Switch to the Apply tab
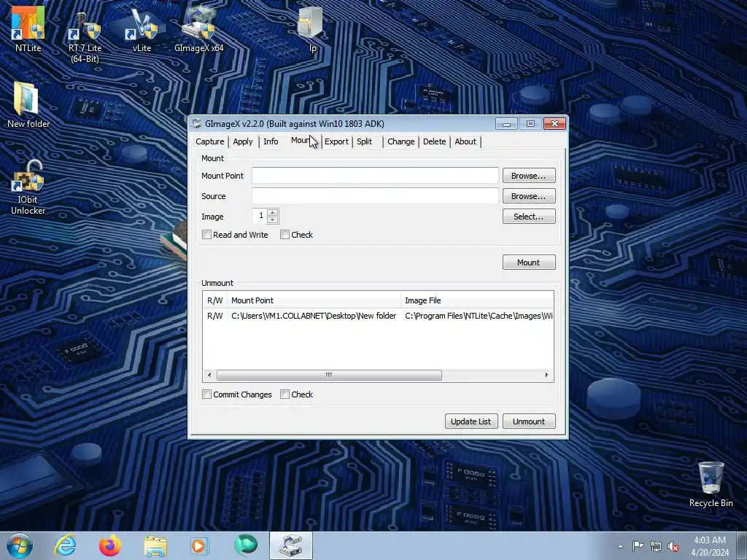This screenshot has width=747, height=560. [243, 141]
